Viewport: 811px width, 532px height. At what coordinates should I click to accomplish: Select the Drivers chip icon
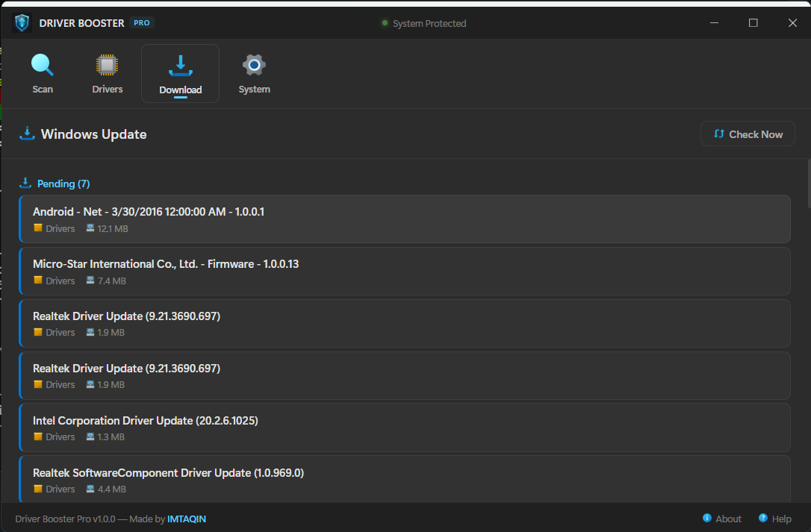pos(108,65)
